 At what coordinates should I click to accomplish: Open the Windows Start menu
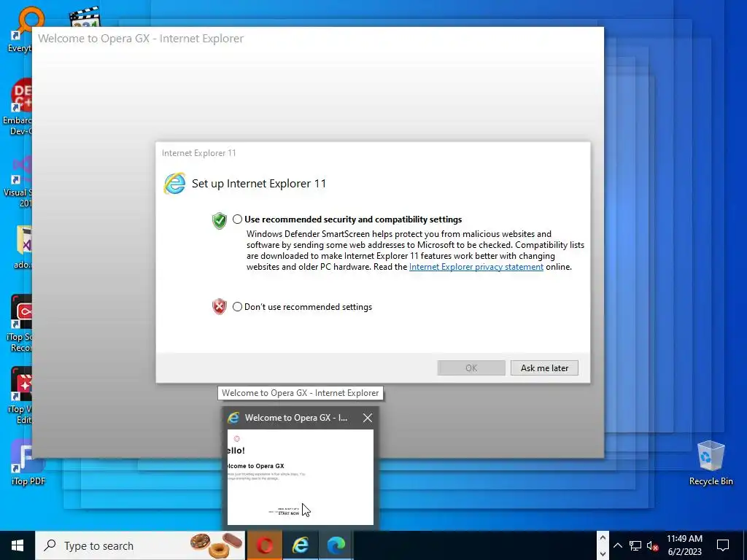18,545
